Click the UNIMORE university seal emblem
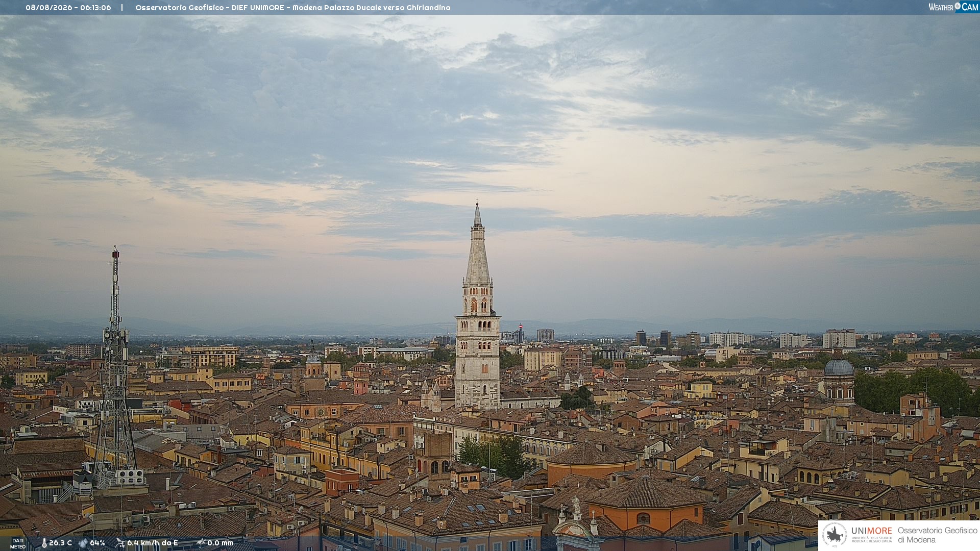 click(x=835, y=535)
